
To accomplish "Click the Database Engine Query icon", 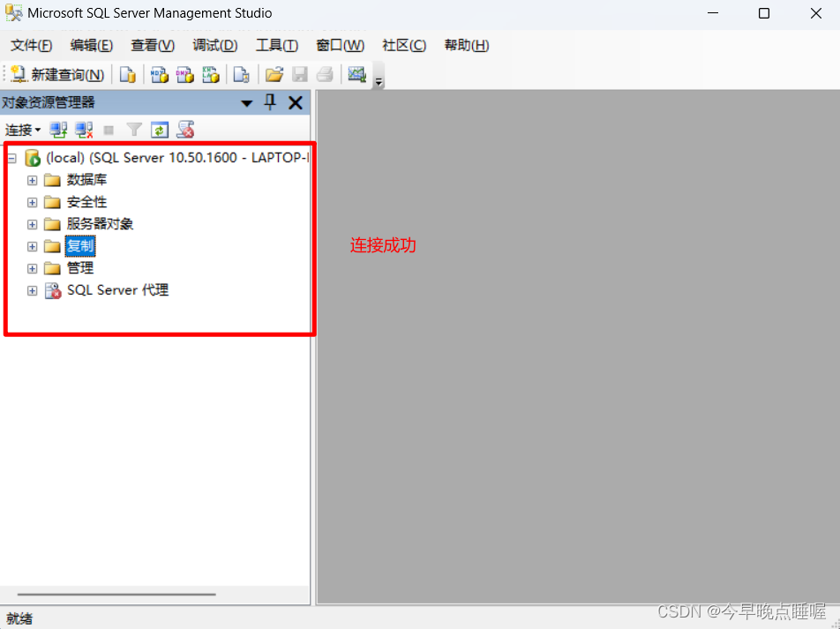I will point(127,74).
